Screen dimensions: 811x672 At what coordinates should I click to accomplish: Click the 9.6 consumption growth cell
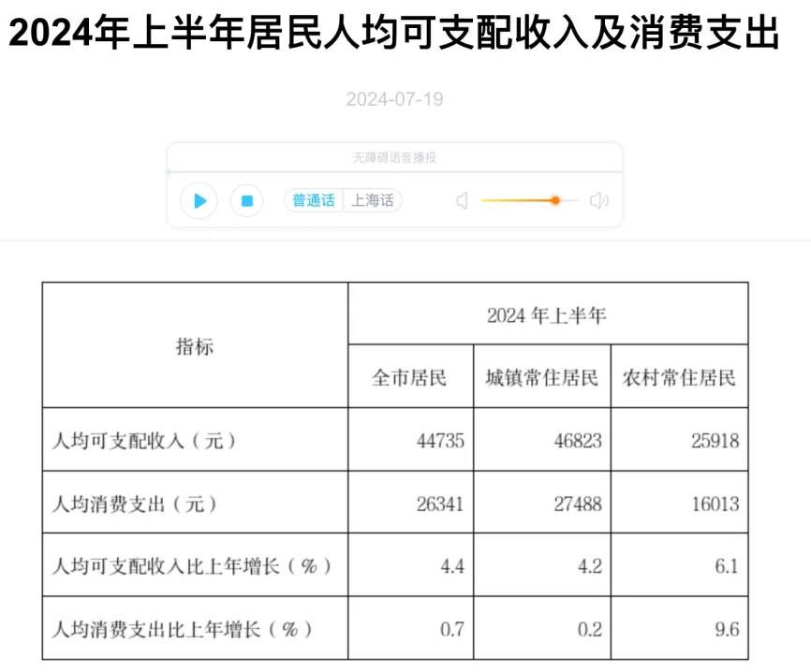(x=725, y=629)
